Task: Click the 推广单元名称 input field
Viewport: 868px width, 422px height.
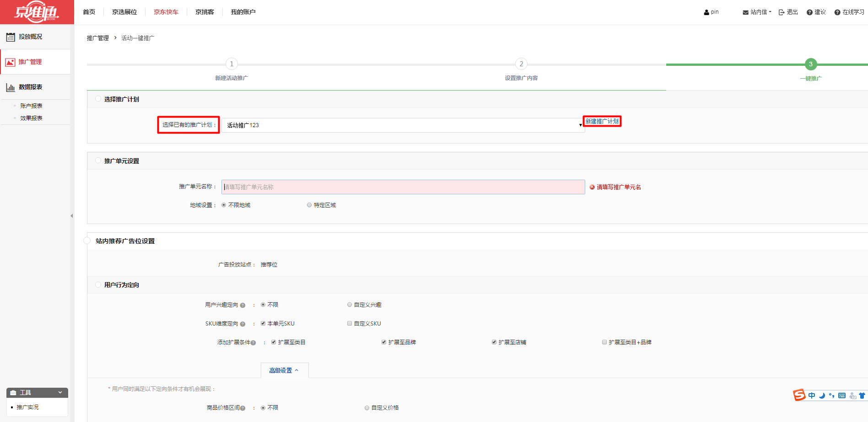Action: (403, 187)
